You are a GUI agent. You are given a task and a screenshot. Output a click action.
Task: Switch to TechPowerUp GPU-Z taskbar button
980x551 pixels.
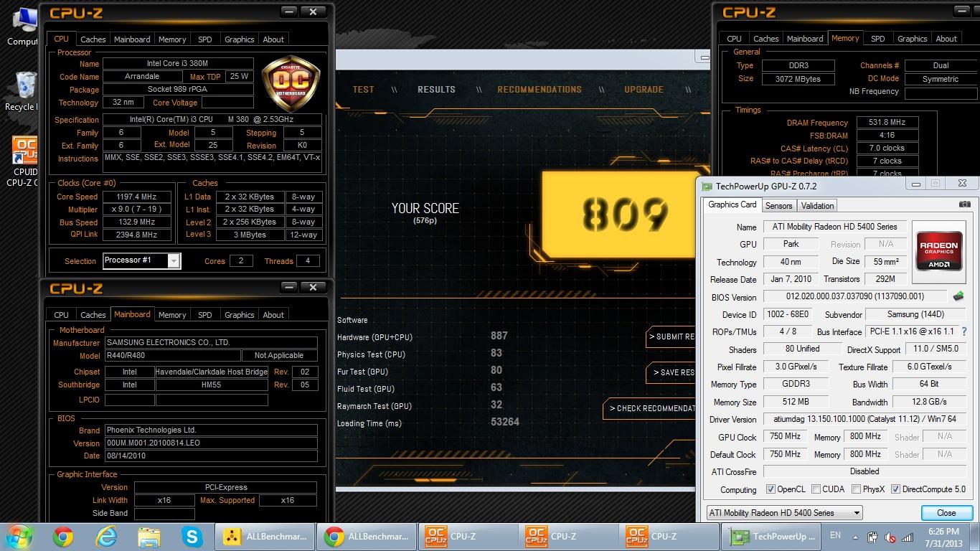click(772, 536)
